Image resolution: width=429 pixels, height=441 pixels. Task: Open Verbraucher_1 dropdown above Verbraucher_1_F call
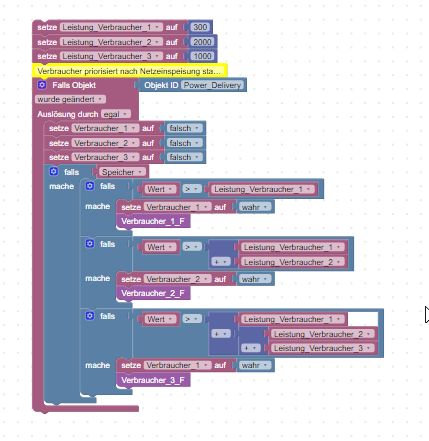[177, 207]
